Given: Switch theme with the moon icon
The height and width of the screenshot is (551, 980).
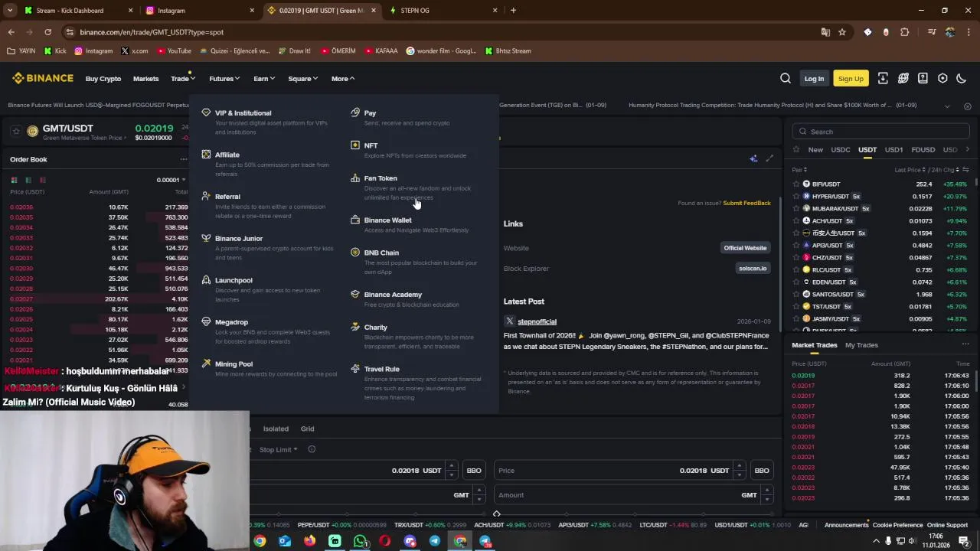Looking at the screenshot, I should [x=962, y=78].
